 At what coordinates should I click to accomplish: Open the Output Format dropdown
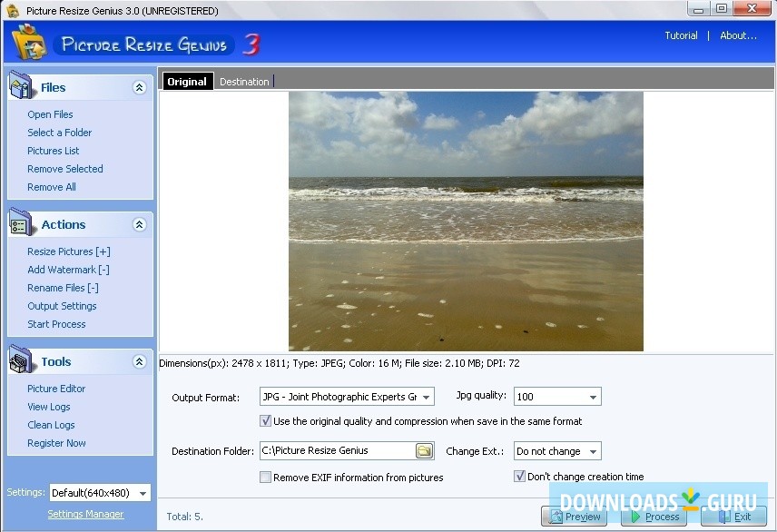[x=427, y=396]
